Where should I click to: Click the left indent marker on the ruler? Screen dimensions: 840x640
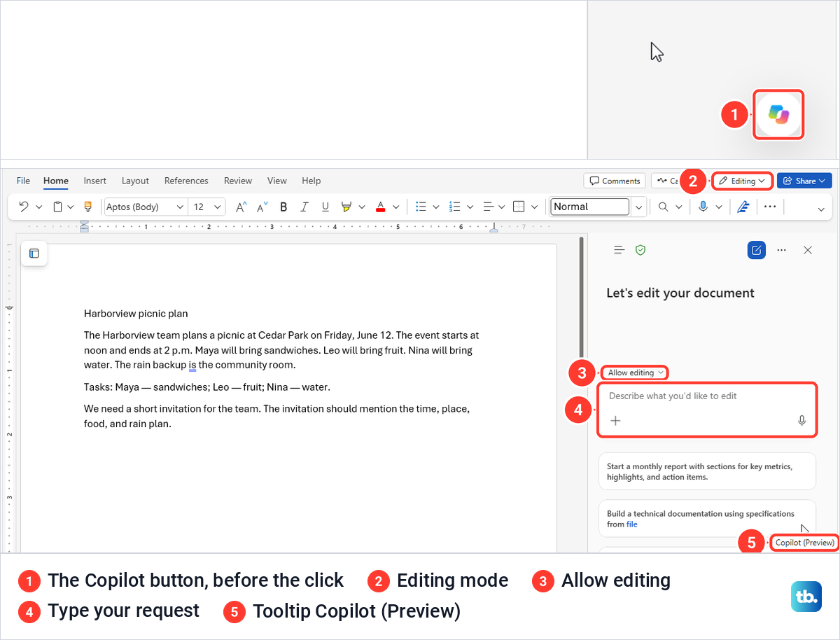[x=84, y=226]
